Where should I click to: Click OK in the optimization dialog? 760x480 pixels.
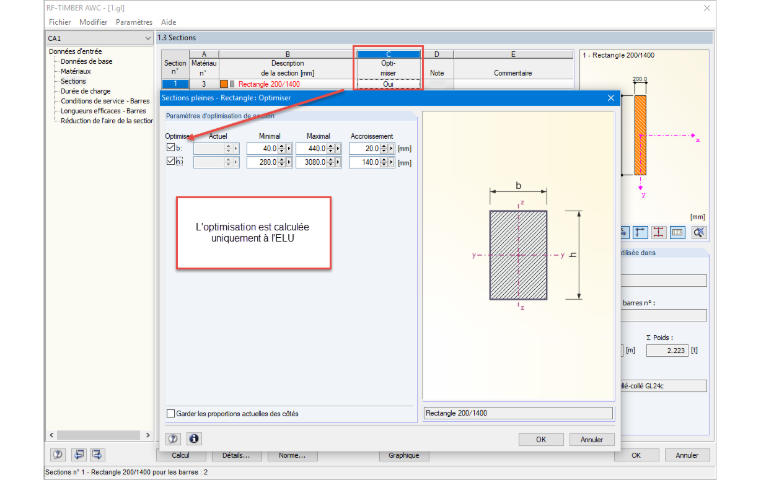[541, 439]
